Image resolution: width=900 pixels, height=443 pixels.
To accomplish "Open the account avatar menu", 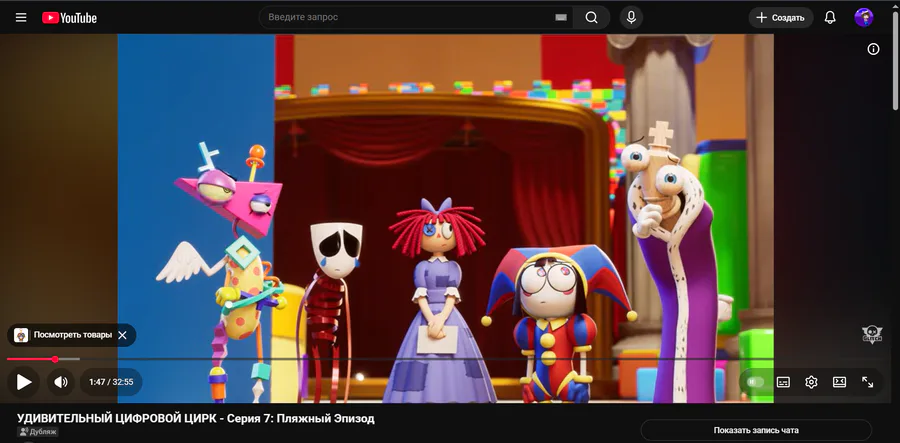I will 863,17.
